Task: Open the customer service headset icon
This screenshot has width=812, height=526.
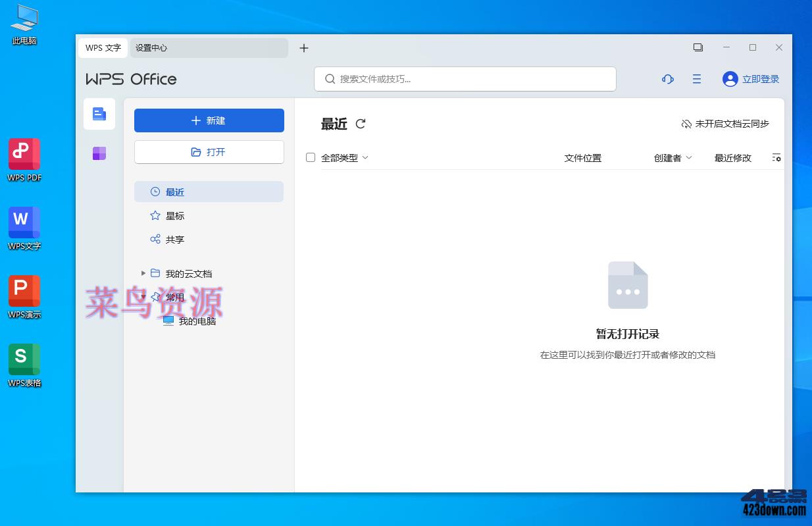Action: click(x=667, y=79)
